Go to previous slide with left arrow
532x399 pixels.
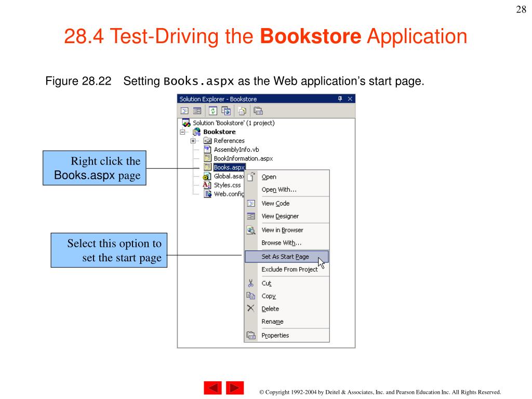(x=212, y=388)
